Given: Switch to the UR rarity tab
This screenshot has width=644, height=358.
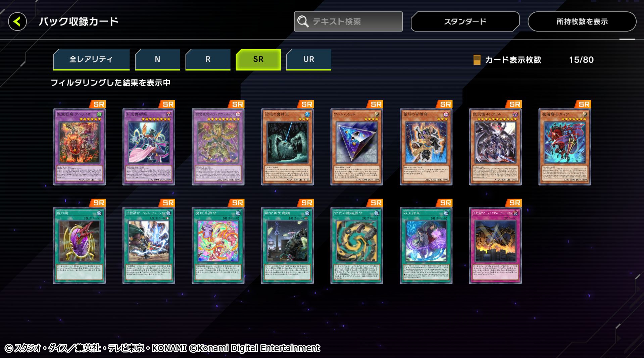Looking at the screenshot, I should [x=309, y=59].
